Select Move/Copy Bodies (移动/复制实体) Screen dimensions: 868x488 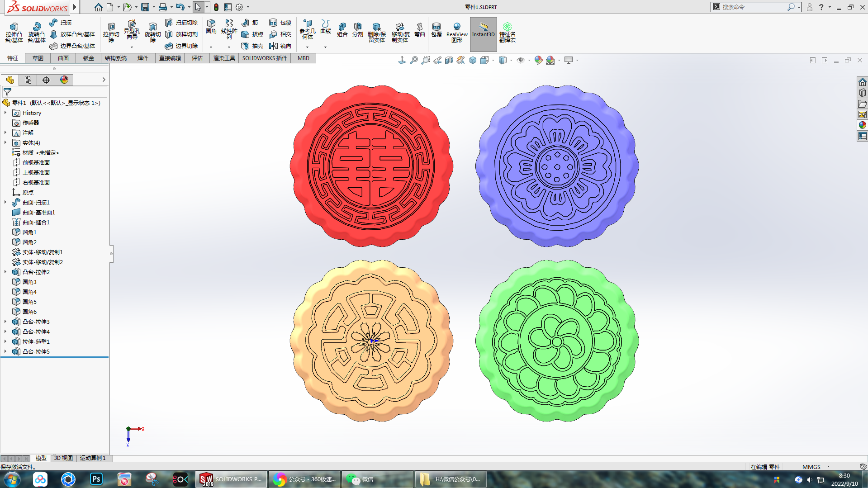[x=400, y=33]
